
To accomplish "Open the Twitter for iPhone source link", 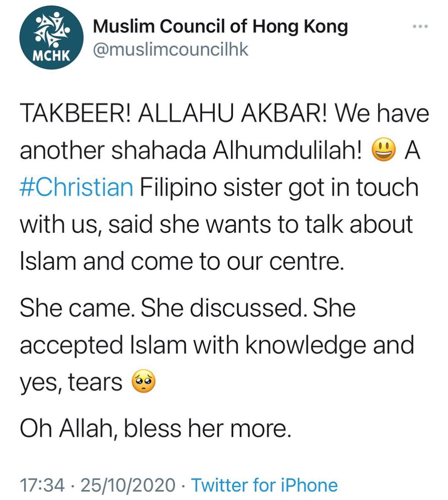I will pos(264,485).
